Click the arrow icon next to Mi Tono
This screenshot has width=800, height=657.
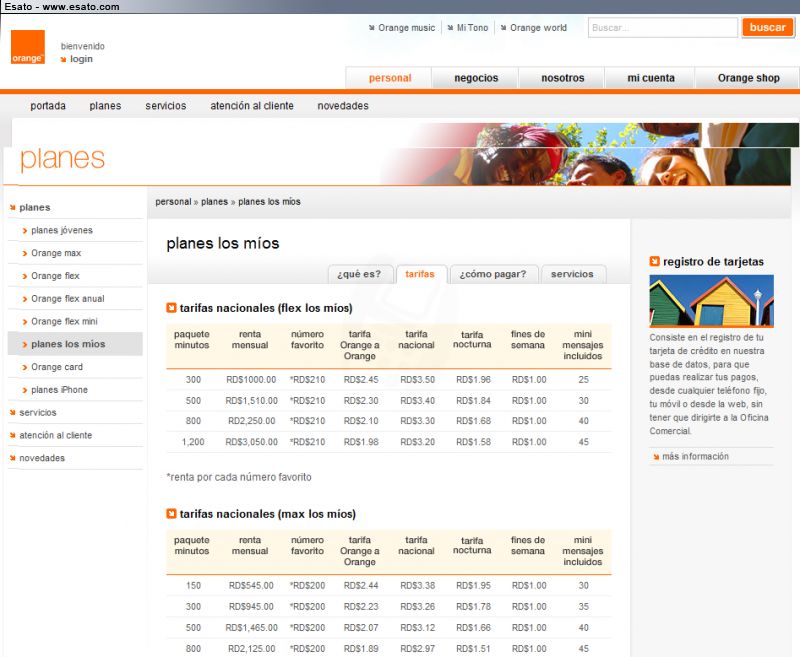point(450,28)
